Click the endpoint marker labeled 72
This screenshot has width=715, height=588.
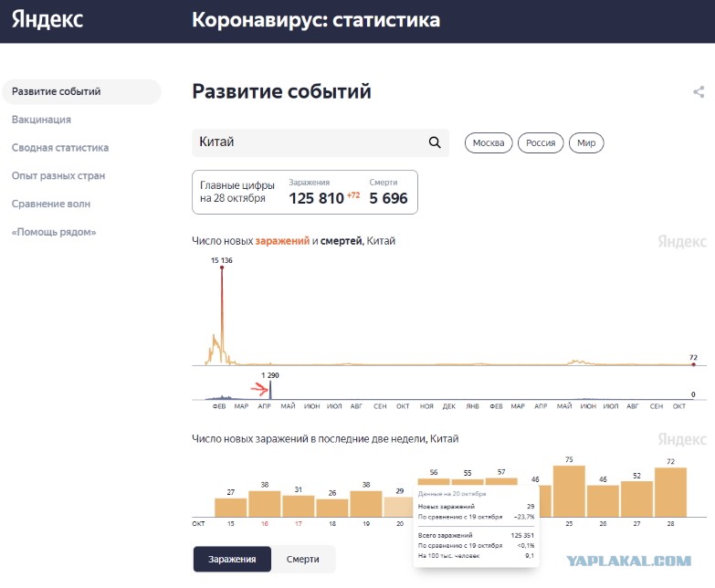point(693,364)
